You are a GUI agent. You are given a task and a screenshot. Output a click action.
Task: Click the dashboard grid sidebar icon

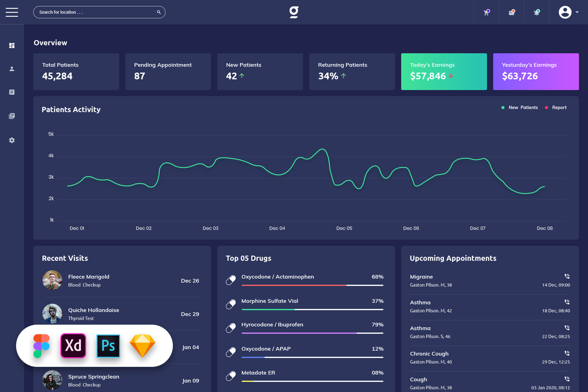12,45
